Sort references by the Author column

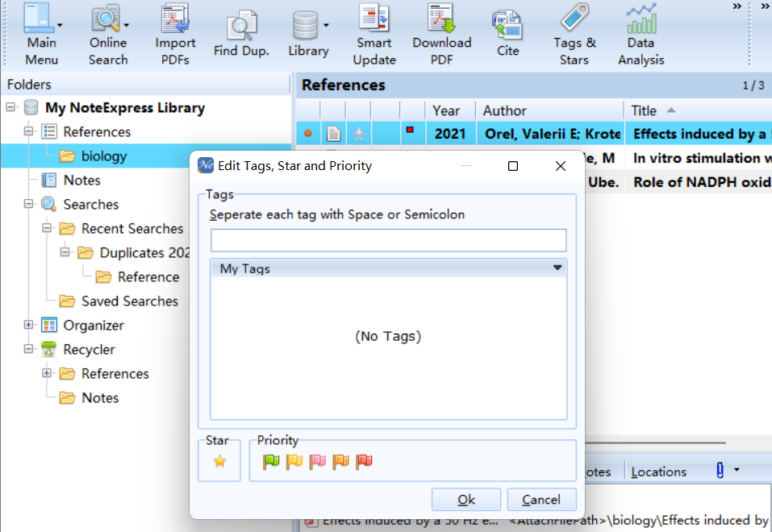pos(550,110)
